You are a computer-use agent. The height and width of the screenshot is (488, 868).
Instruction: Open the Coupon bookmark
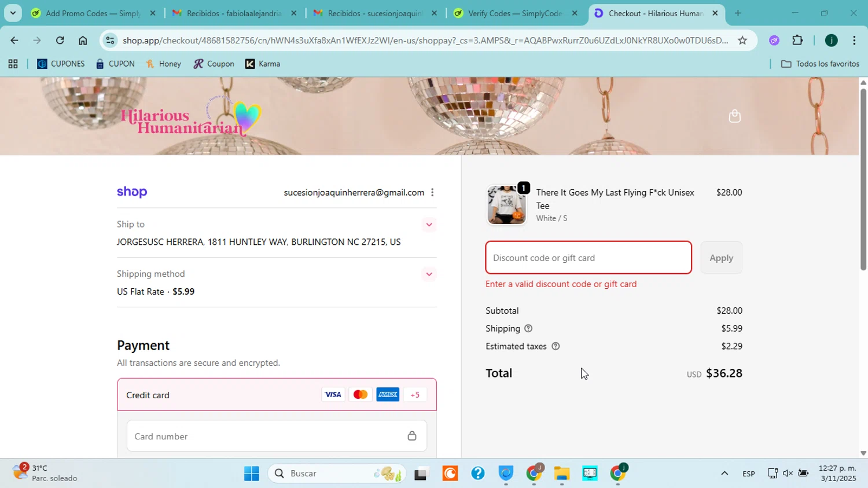click(214, 64)
